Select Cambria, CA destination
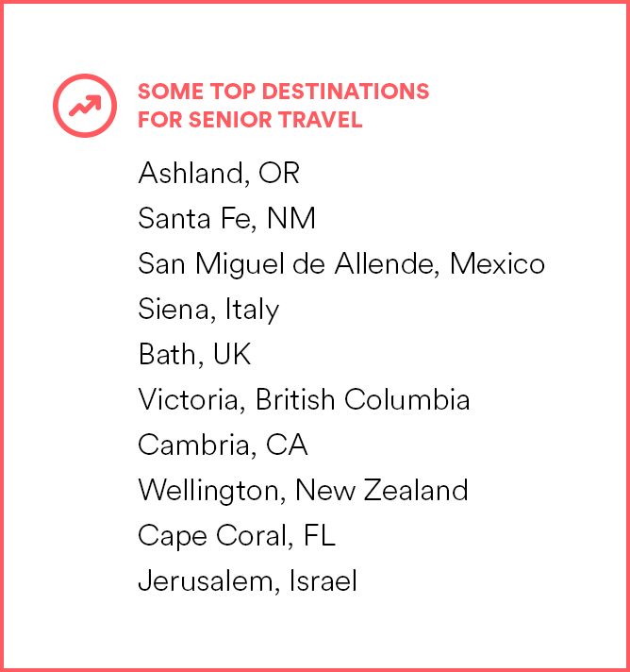 pyautogui.click(x=223, y=445)
